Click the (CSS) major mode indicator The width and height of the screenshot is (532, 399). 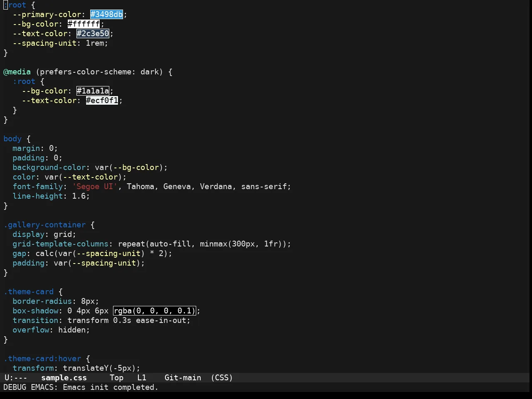222,378
